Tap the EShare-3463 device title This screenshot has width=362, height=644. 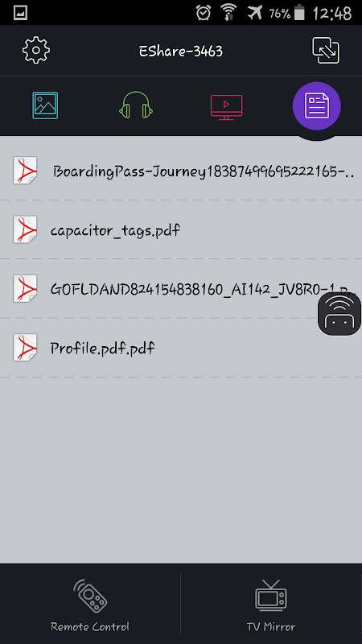[x=180, y=52]
